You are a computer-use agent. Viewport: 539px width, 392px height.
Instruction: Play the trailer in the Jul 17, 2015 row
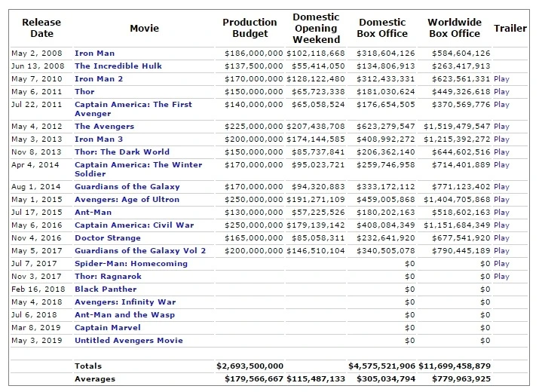tap(501, 213)
